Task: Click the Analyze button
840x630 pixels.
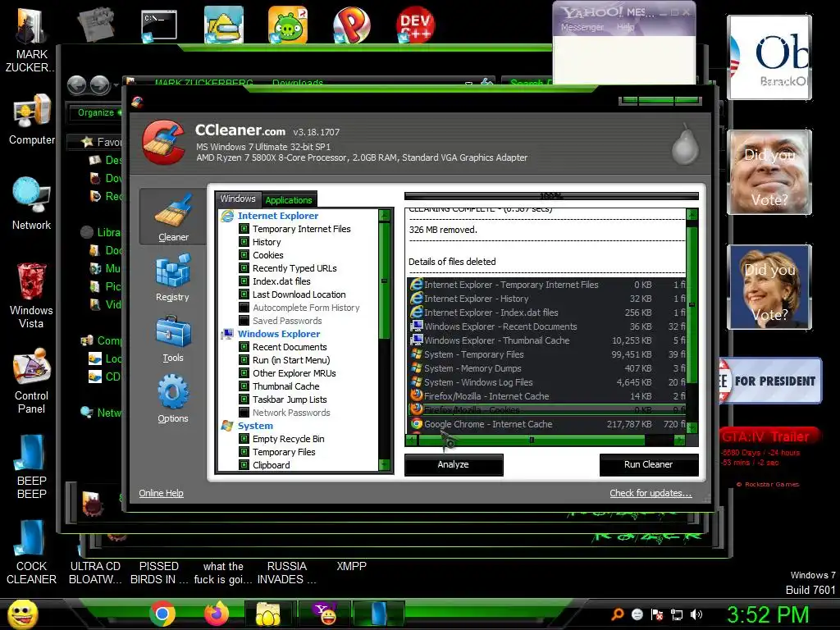Action: 453,464
